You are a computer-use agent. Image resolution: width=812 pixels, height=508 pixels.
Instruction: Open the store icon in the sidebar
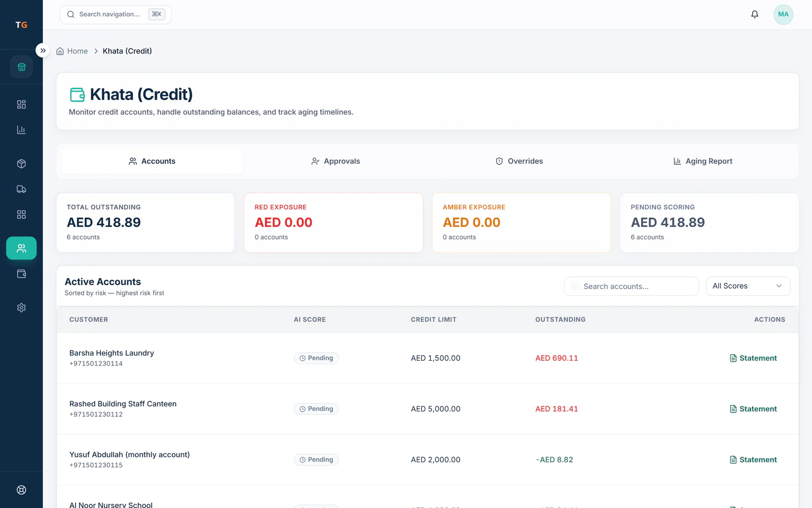point(21,67)
